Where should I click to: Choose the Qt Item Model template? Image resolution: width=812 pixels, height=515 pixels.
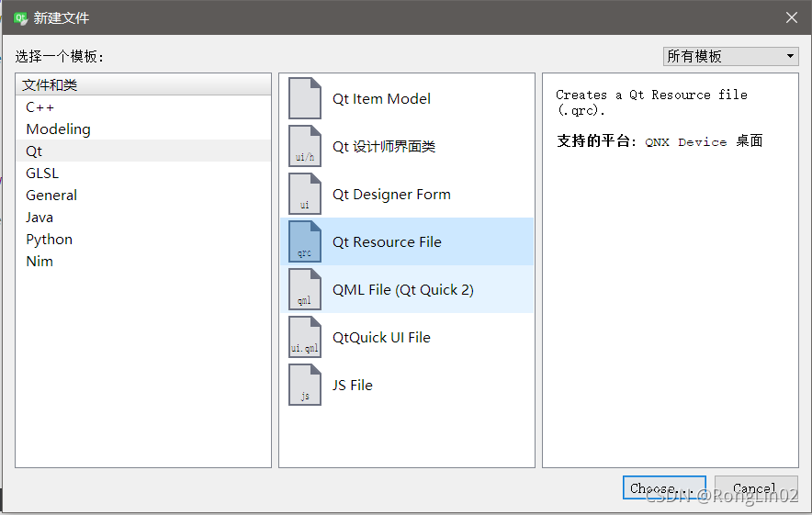pyautogui.click(x=407, y=98)
